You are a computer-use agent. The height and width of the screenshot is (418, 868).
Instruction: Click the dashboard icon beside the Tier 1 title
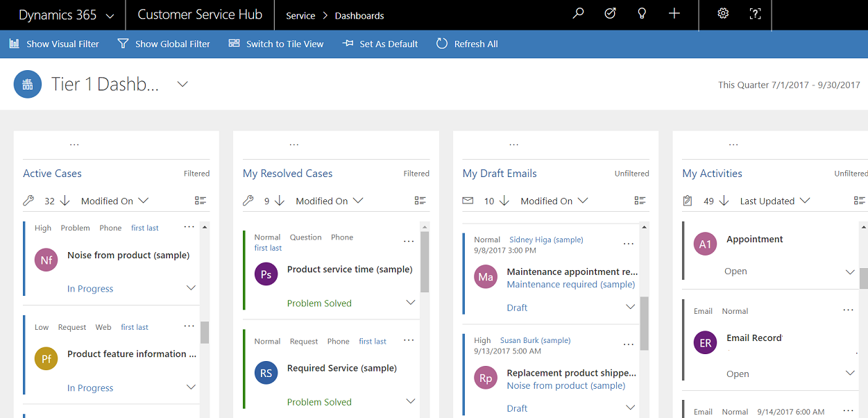pos(28,83)
